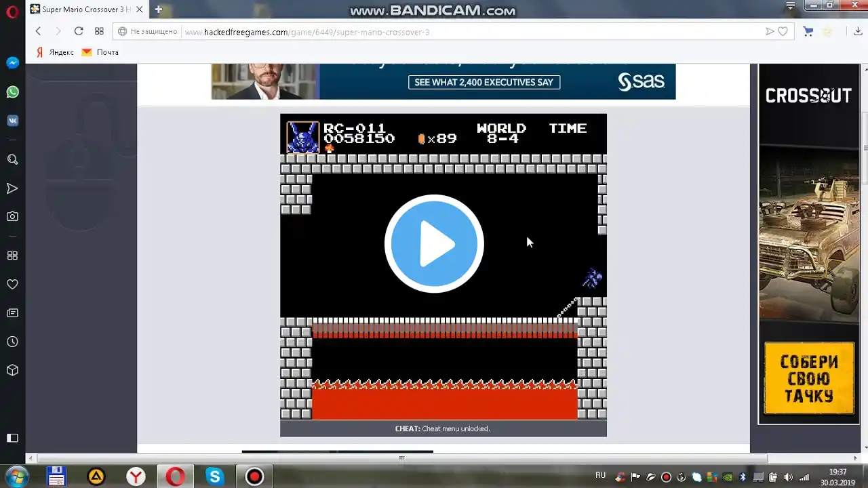868x488 pixels.
Task: Open the Windows Start menu
Action: pyautogui.click(x=16, y=476)
